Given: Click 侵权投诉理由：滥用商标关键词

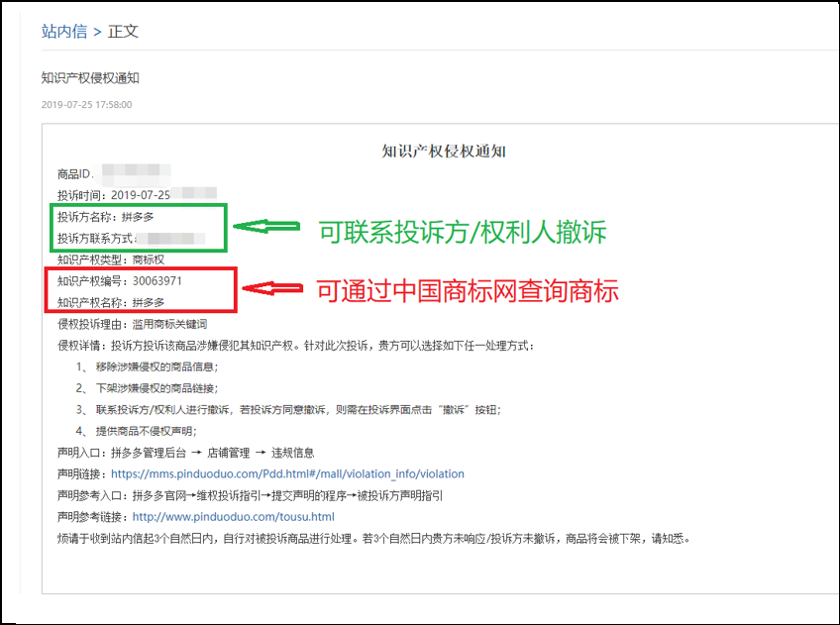Looking at the screenshot, I should (133, 324).
